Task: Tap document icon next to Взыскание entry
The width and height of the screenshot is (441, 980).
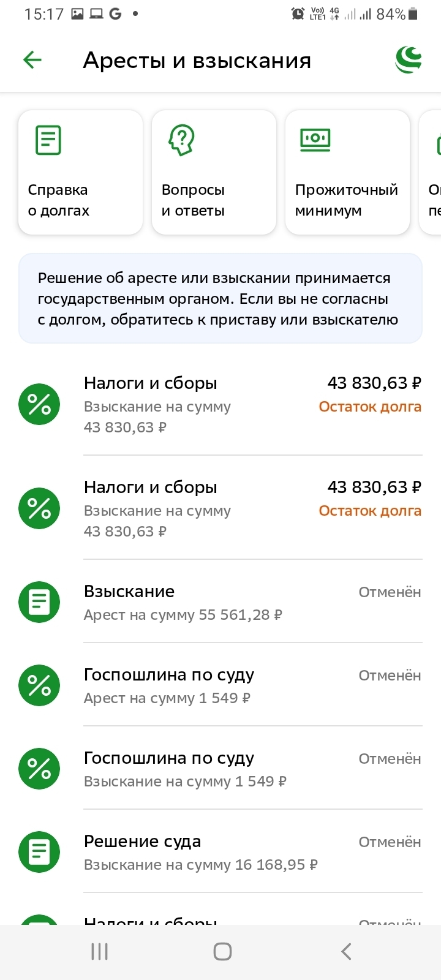Action: click(x=39, y=601)
